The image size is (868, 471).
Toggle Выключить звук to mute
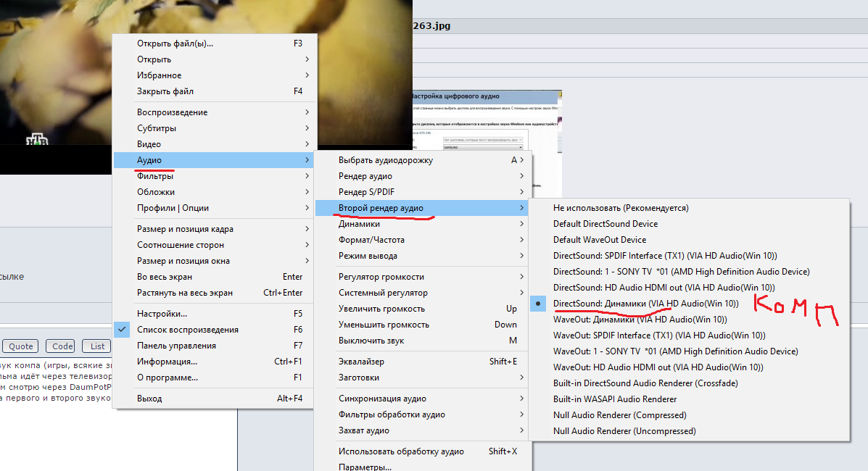coord(422,341)
